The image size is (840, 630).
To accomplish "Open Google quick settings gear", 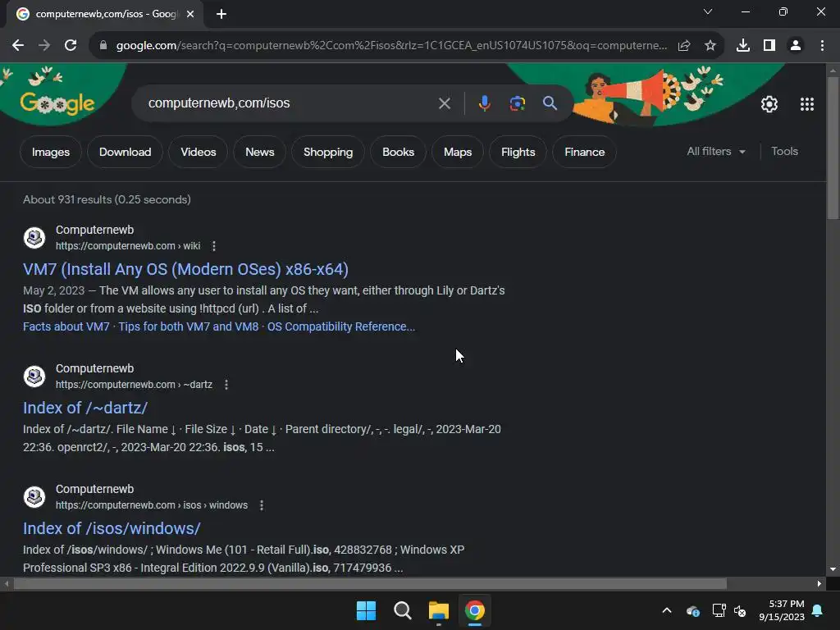I will pyautogui.click(x=769, y=104).
